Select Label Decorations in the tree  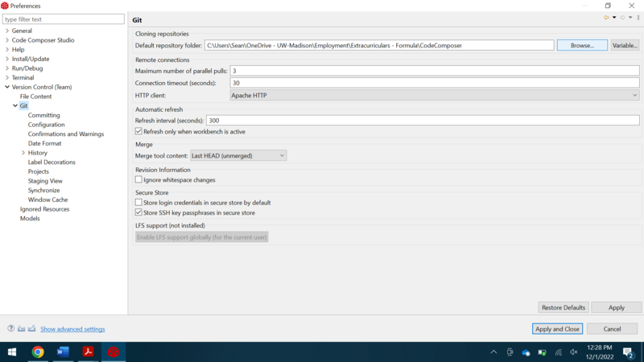coord(52,162)
